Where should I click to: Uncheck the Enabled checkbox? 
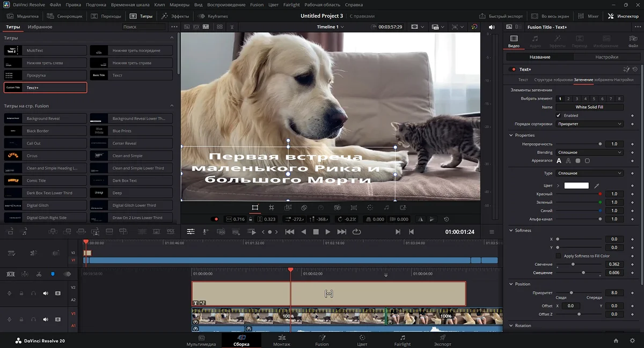pos(558,115)
